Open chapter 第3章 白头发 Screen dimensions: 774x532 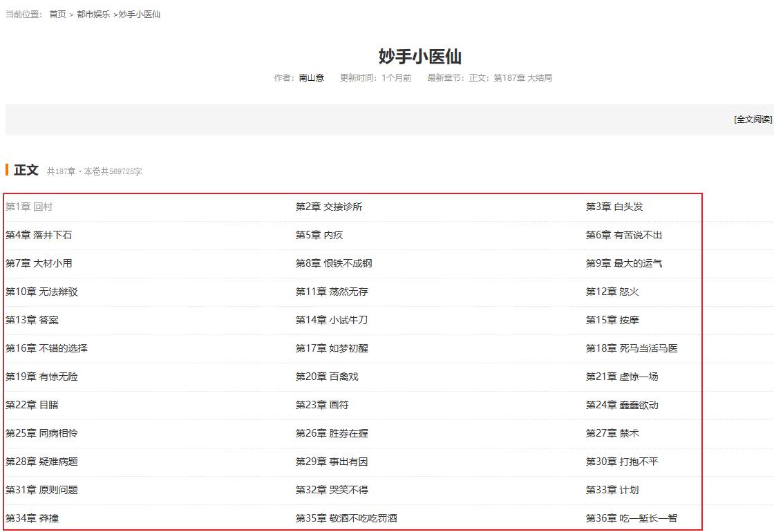pyautogui.click(x=614, y=207)
